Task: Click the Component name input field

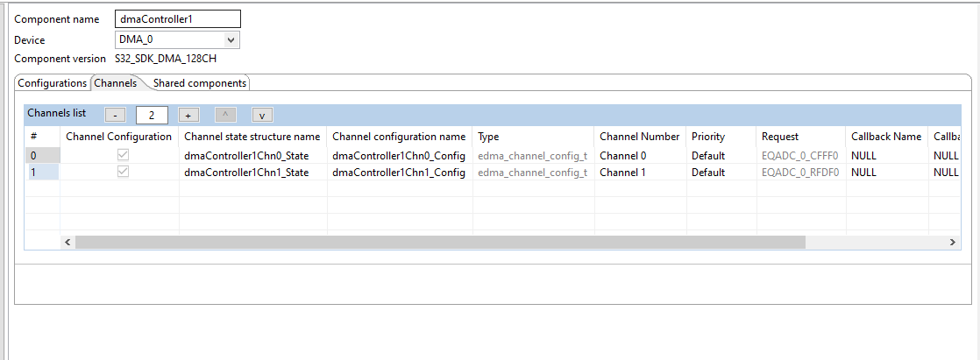Action: [x=177, y=19]
